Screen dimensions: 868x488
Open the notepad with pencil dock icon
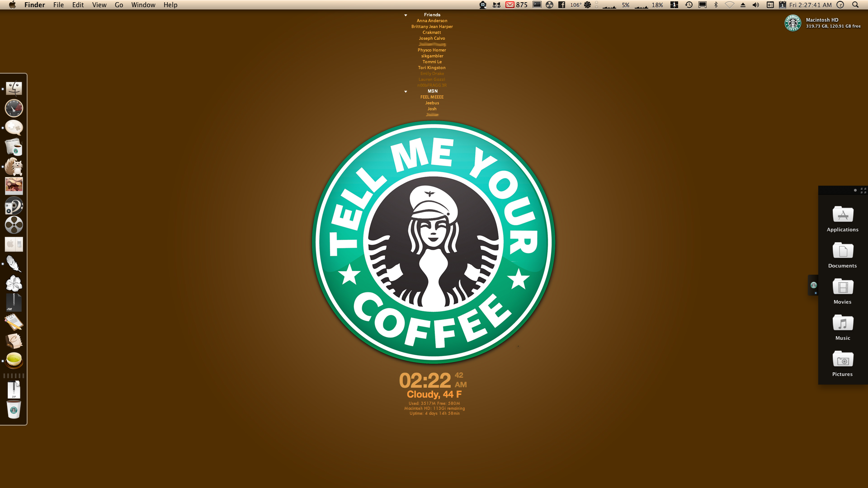pos(14,322)
